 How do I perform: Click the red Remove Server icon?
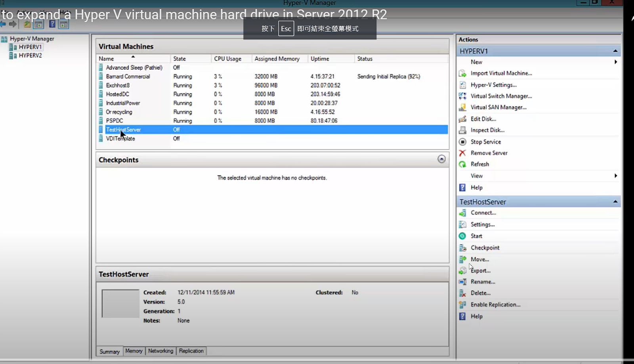coord(462,153)
